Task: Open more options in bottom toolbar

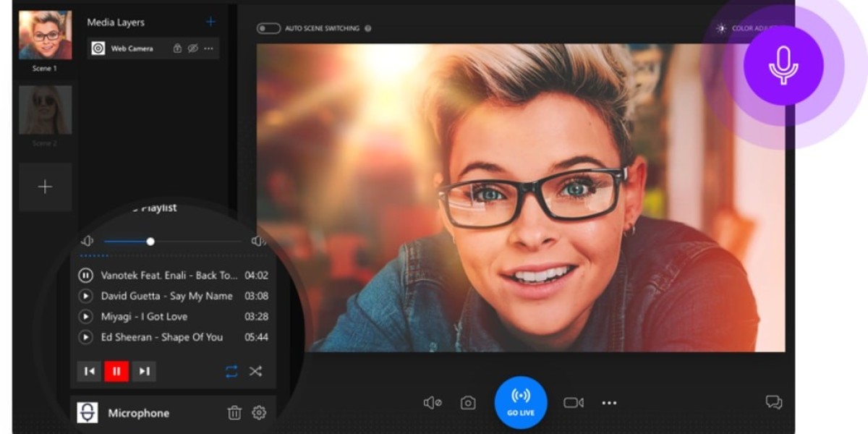Action: 609,403
